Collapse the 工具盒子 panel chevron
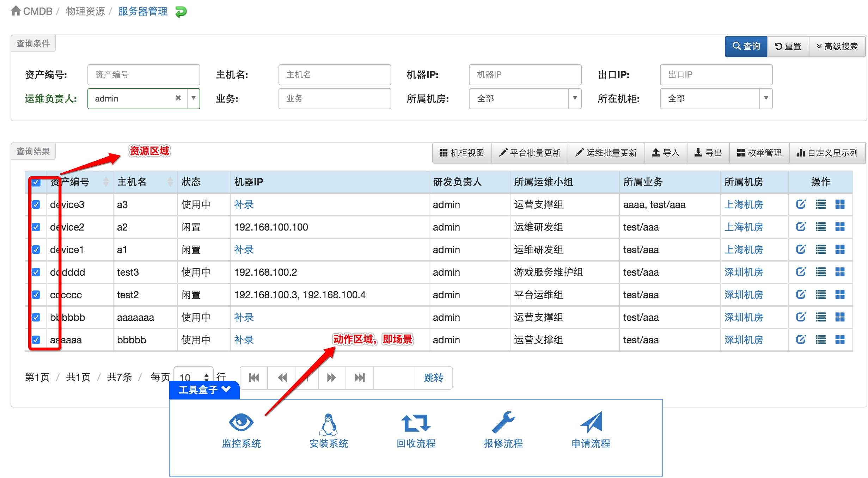This screenshot has width=868, height=478. pyautogui.click(x=226, y=389)
